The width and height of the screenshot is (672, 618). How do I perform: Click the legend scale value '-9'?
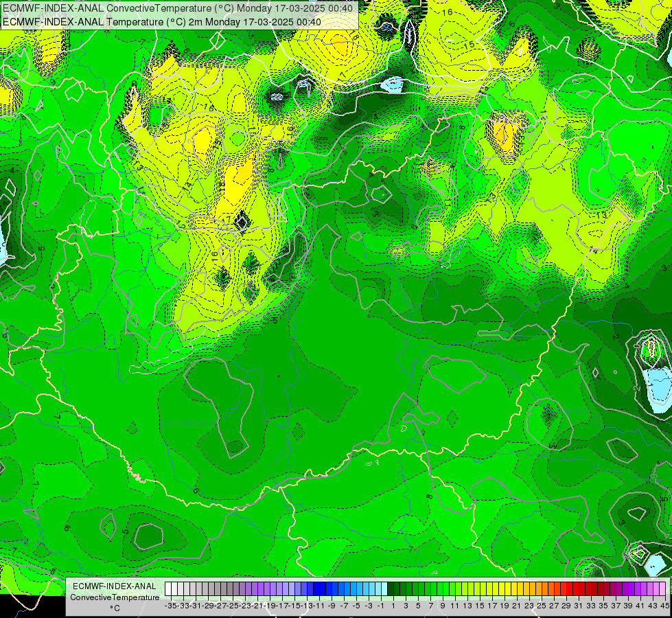click(332, 606)
